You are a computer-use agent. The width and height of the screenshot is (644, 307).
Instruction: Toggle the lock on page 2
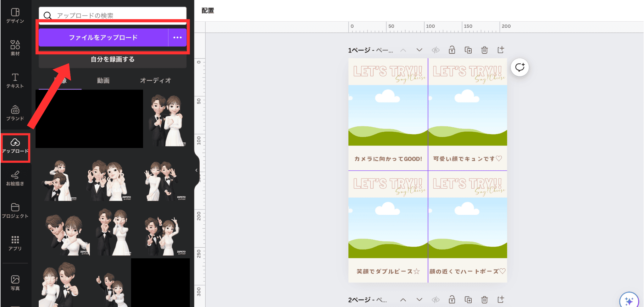click(452, 299)
